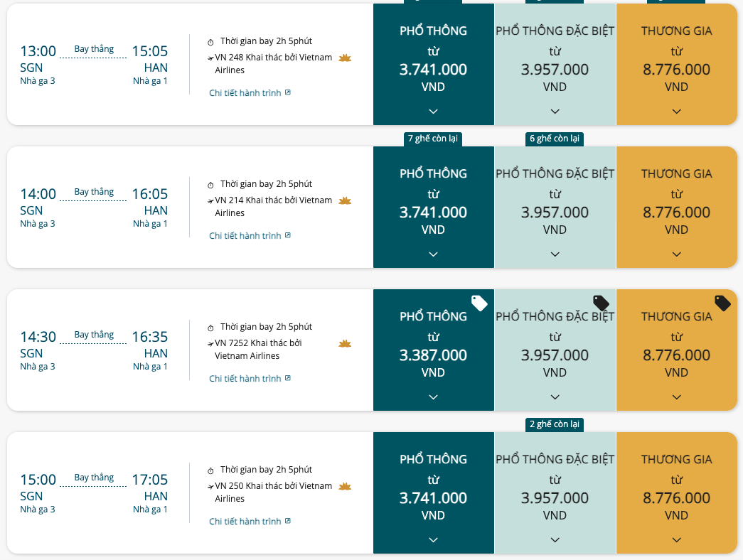Click the tag icon on VN 7252 Phổ Thông Đặc Biệt
743x560 pixels.
[x=601, y=303]
